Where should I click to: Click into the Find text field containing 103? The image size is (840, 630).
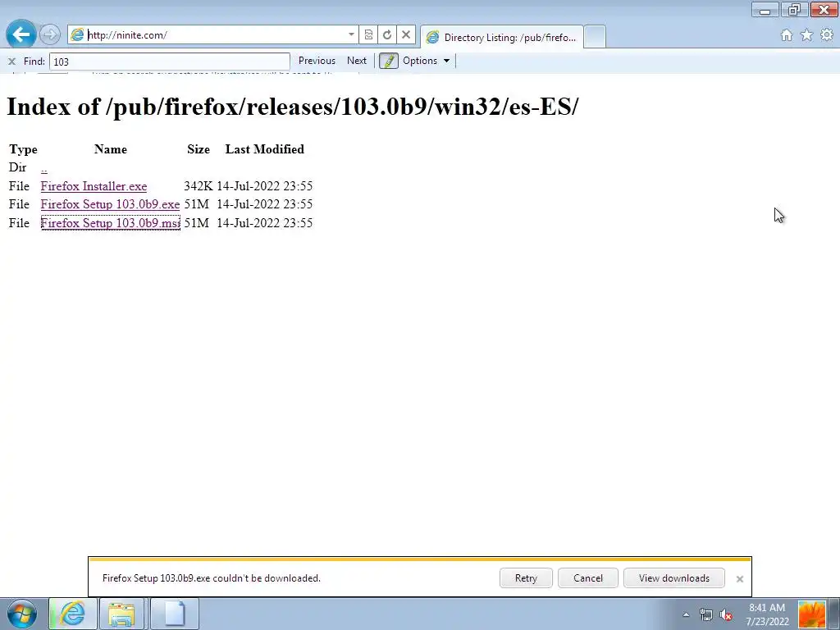coord(169,61)
